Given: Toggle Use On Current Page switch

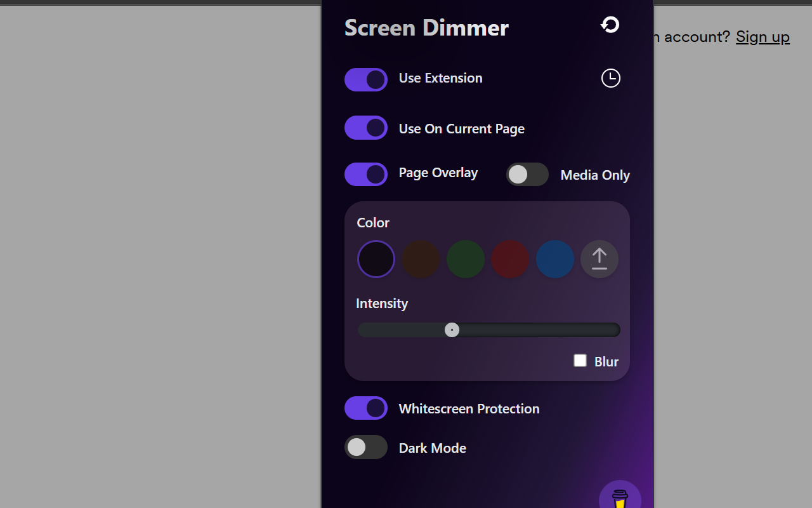Looking at the screenshot, I should (x=366, y=128).
